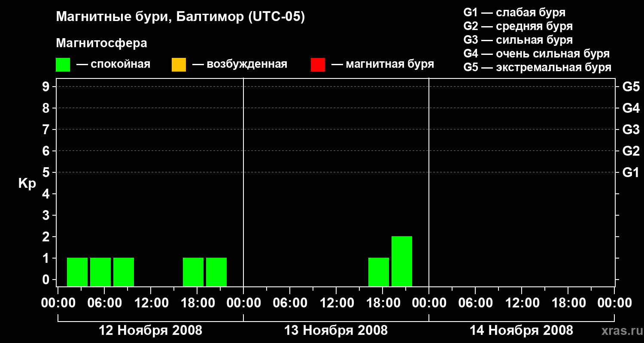Click the '18:00' time label under 14 November
This screenshot has width=644, height=343.
(x=568, y=303)
